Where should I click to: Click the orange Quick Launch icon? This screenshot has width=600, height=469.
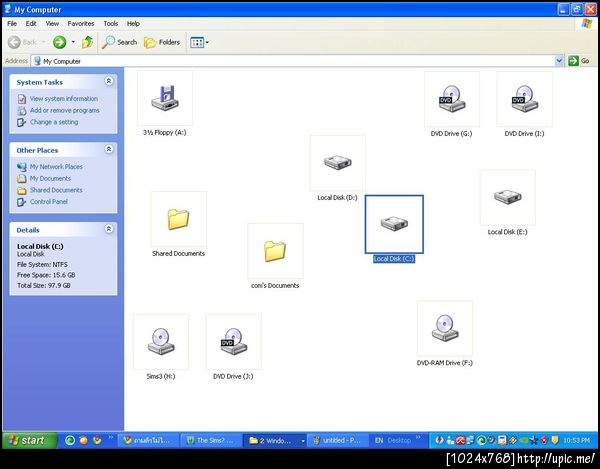click(83, 440)
